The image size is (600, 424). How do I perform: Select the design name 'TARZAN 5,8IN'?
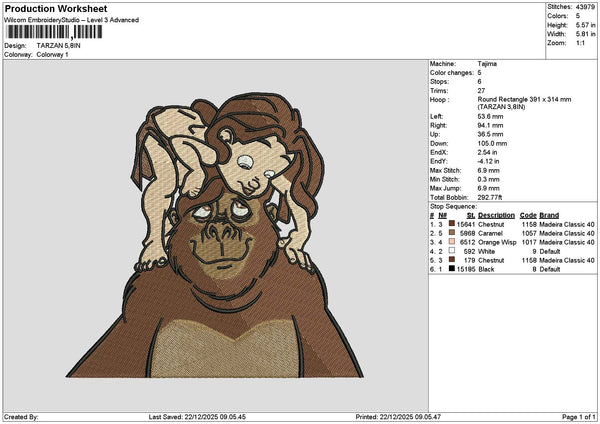click(x=59, y=46)
